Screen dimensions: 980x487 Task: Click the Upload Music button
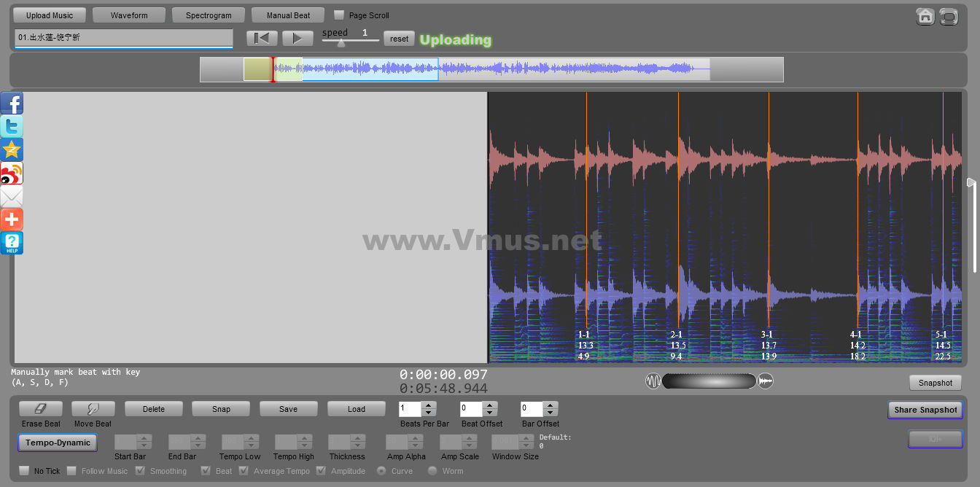pos(50,15)
